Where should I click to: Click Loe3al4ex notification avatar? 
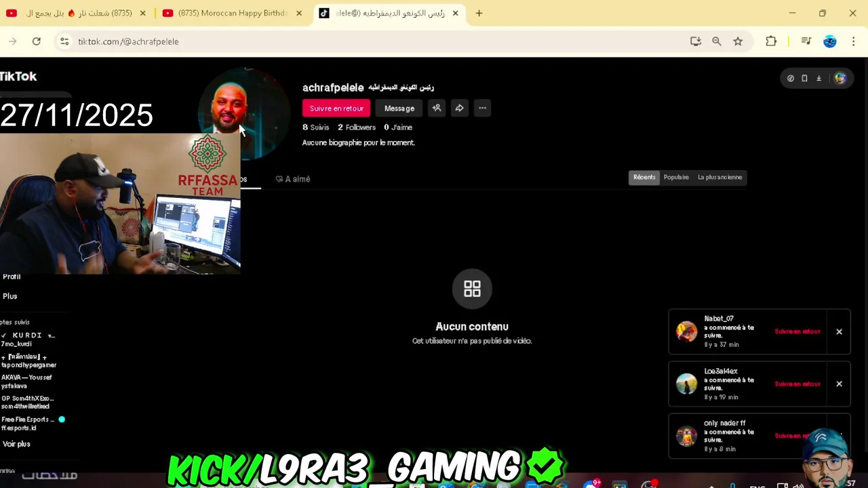pos(686,384)
